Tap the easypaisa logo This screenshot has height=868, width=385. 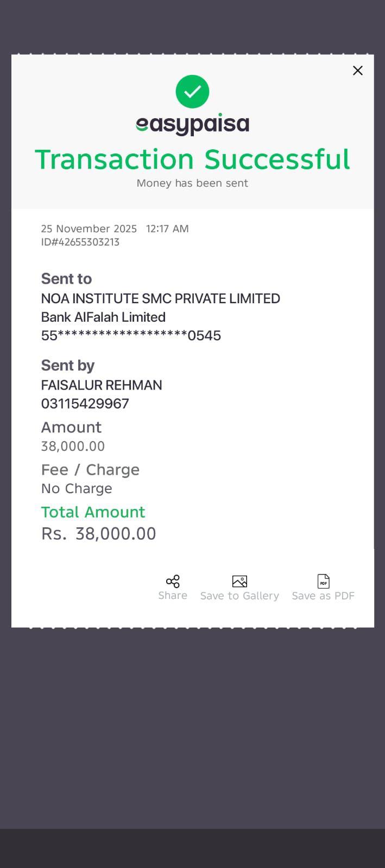[x=192, y=125]
